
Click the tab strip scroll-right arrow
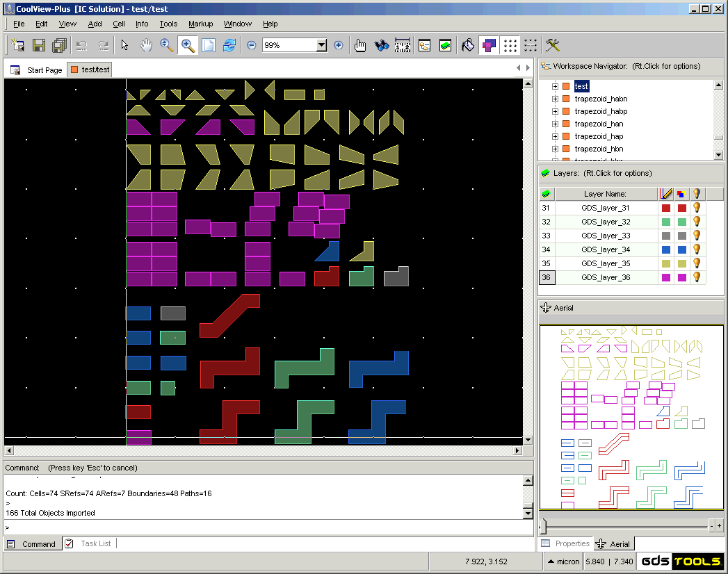point(528,67)
